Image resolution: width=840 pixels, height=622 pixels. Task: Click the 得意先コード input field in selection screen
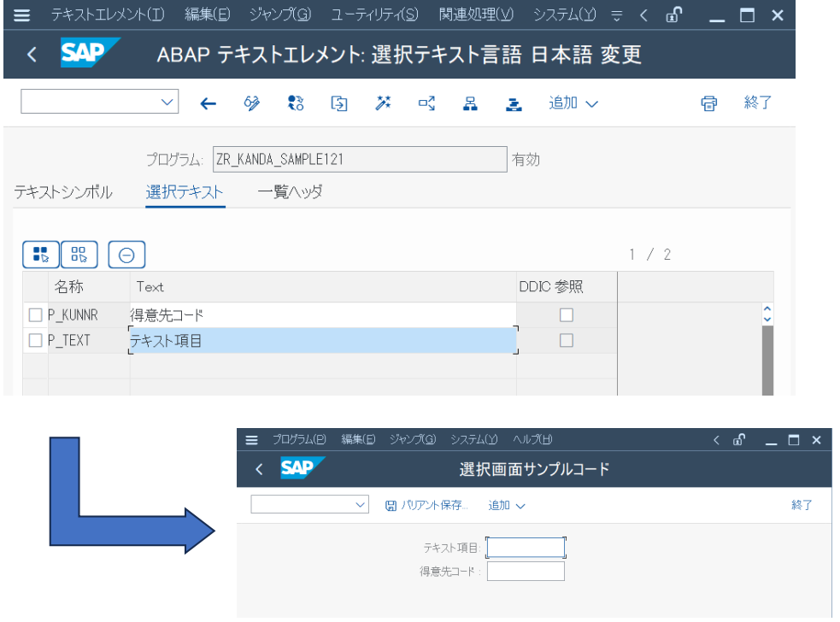526,571
